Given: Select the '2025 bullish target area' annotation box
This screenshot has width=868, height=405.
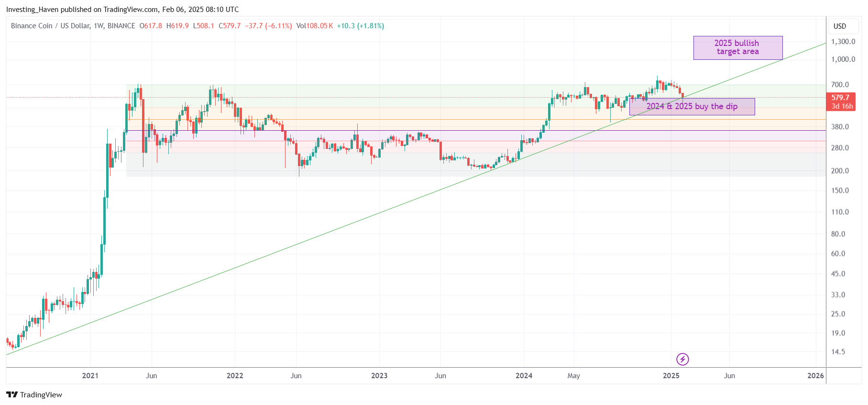Looking at the screenshot, I should point(738,47).
